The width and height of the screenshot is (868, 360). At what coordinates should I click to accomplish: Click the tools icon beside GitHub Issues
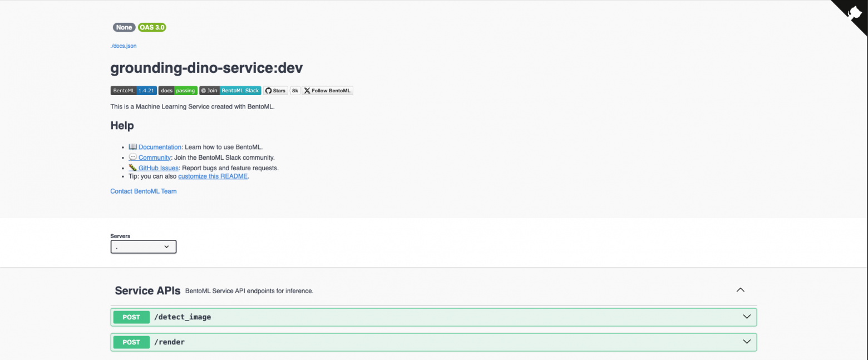click(x=132, y=167)
